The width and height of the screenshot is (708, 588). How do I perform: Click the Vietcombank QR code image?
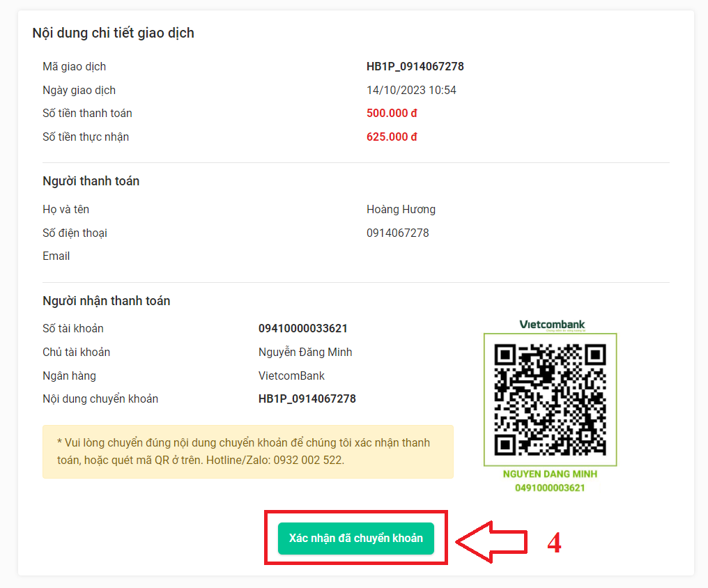(x=550, y=400)
